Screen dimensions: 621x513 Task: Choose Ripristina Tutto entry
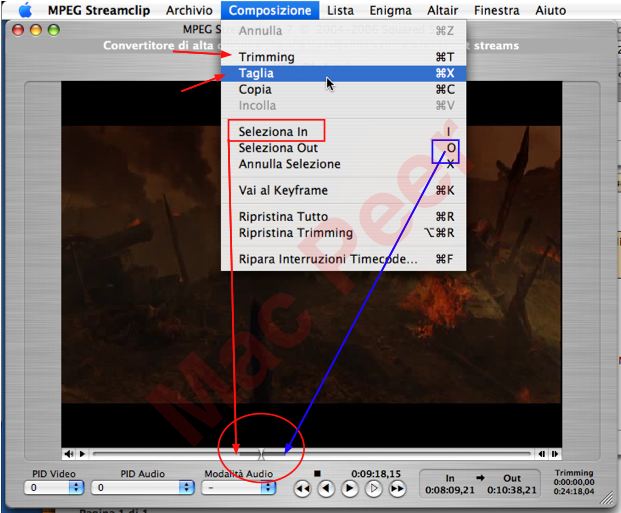(x=343, y=217)
